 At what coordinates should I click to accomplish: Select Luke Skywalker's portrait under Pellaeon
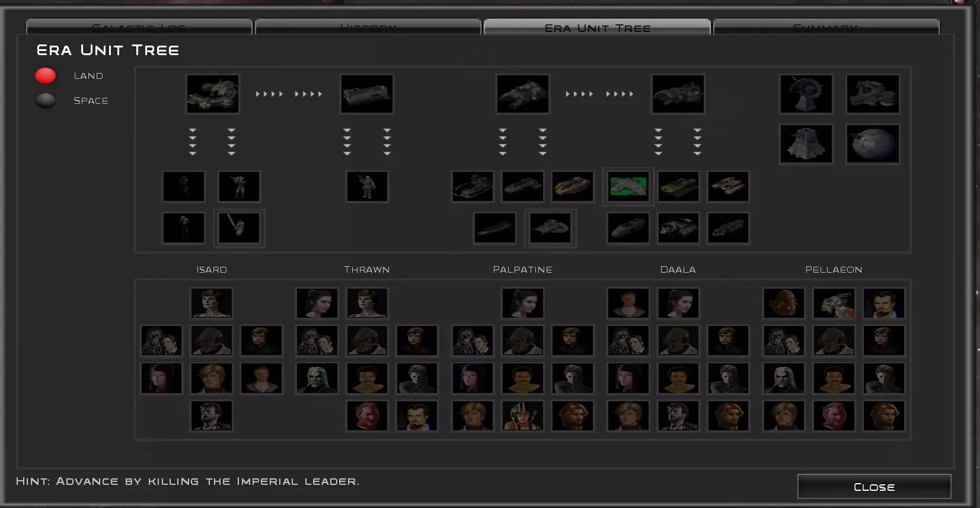(x=884, y=340)
